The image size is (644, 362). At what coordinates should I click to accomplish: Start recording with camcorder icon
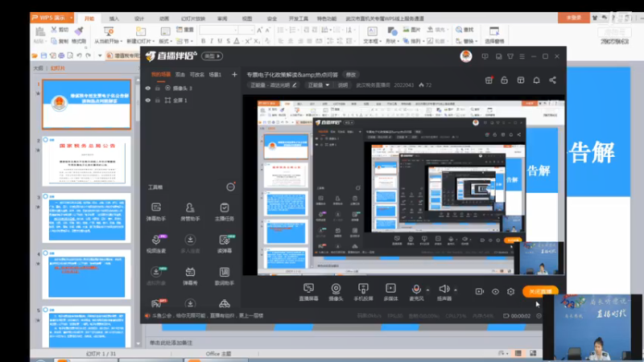pos(479,291)
